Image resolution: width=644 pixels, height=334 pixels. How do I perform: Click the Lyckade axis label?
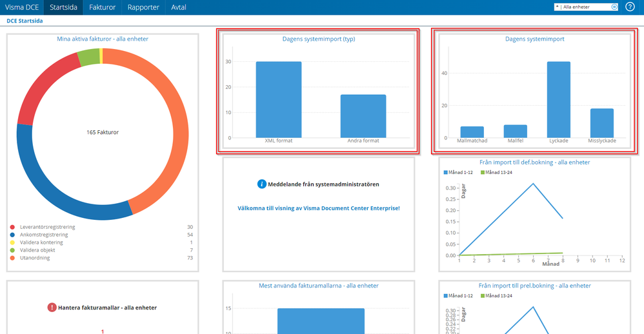click(x=559, y=141)
